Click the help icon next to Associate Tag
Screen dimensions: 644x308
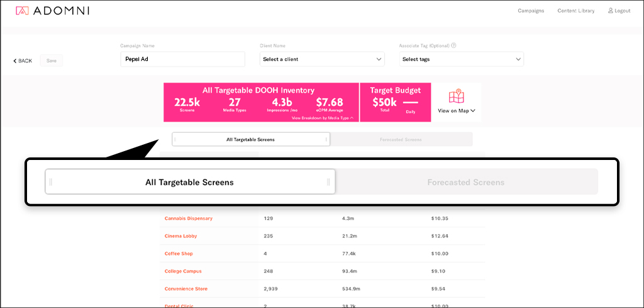(x=453, y=45)
